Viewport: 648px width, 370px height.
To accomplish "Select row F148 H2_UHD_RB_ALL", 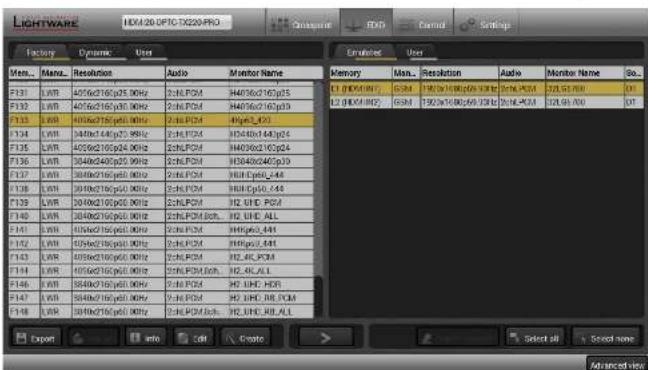I will click(x=161, y=311).
